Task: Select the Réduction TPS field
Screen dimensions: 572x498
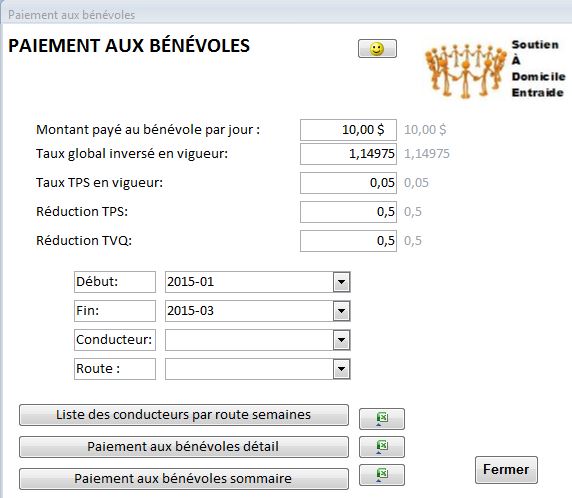Action: click(348, 212)
